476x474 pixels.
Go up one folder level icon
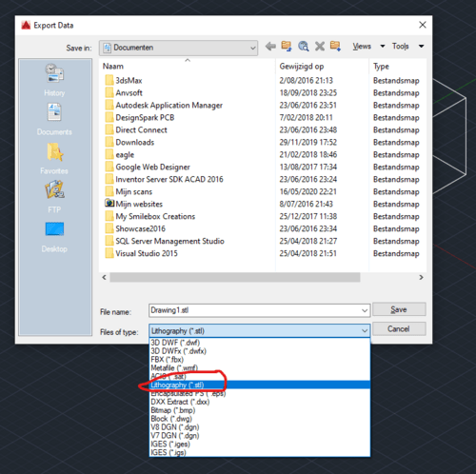(287, 47)
